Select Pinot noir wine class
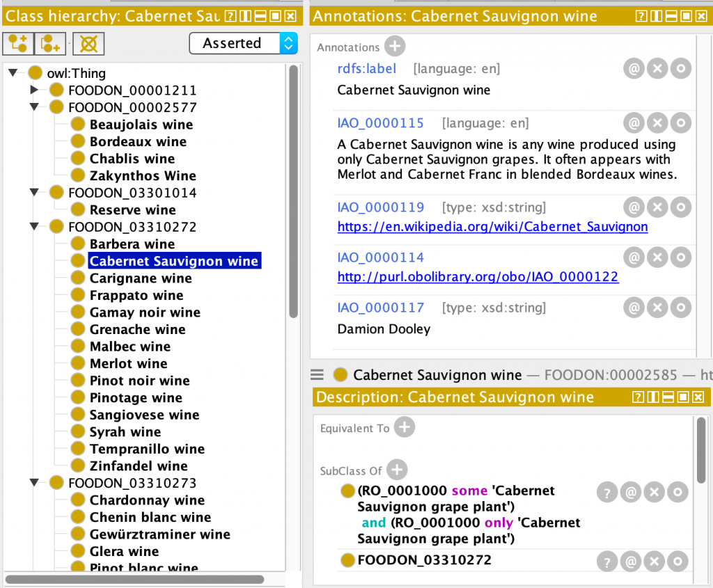The image size is (713, 588). pyautogui.click(x=139, y=381)
